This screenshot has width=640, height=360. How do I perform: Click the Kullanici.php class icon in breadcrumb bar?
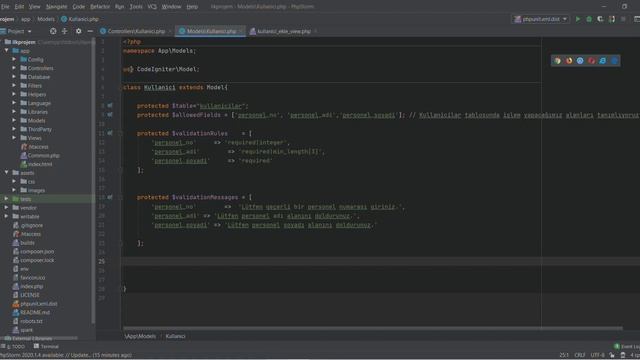pyautogui.click(x=64, y=19)
